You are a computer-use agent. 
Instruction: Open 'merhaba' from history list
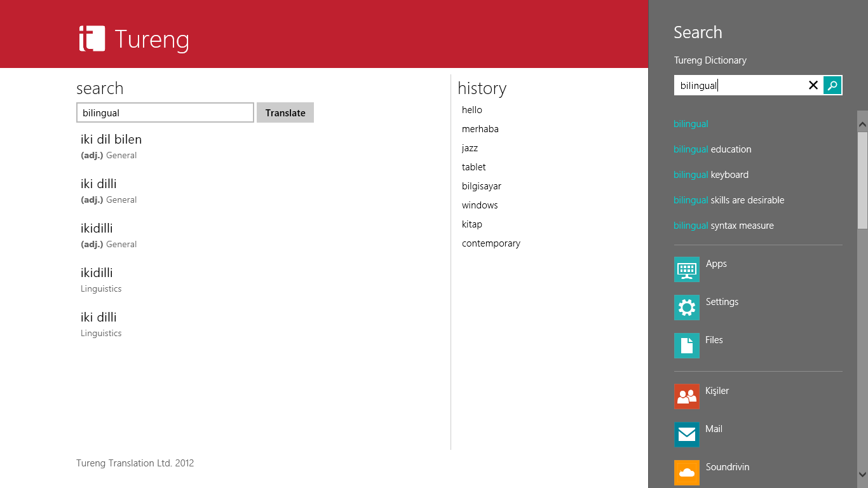tap(480, 129)
